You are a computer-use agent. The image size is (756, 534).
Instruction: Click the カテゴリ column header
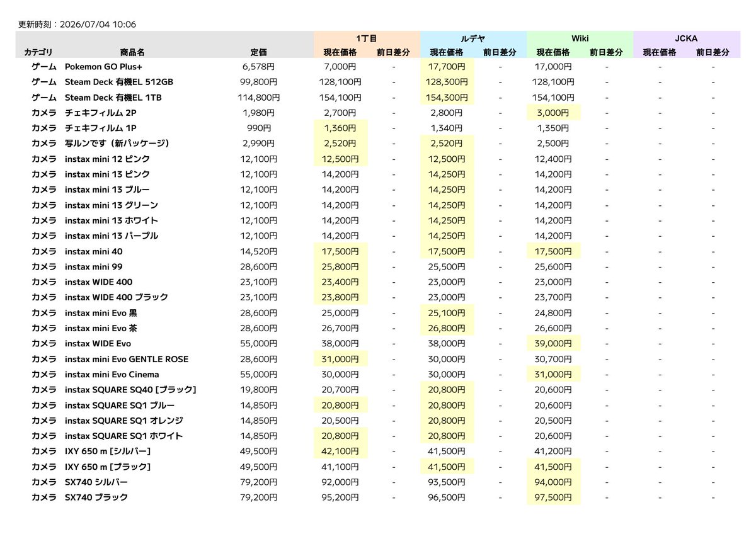[x=39, y=52]
